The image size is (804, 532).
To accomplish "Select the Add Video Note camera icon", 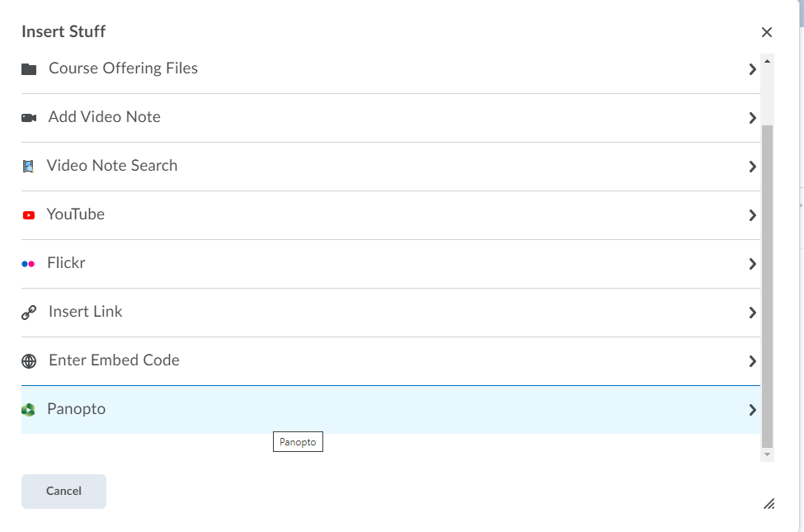I will (x=28, y=117).
